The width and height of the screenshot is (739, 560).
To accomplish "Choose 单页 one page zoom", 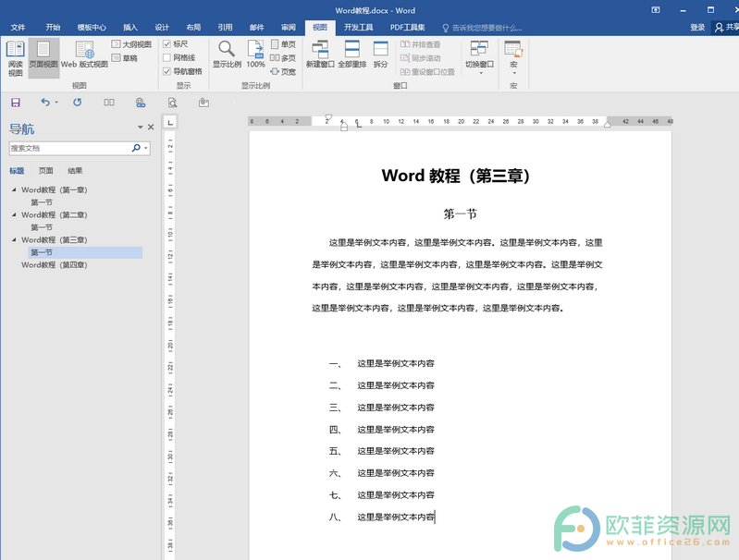I will click(283, 44).
